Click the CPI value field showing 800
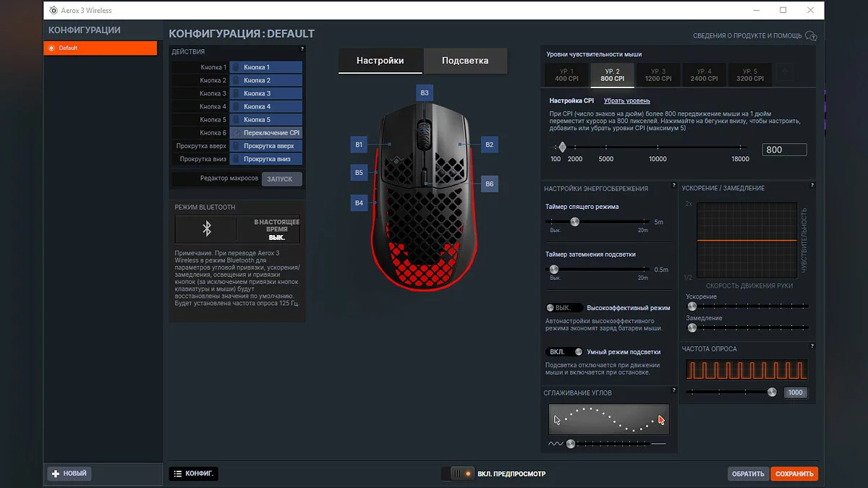The height and width of the screenshot is (488, 868). click(784, 150)
